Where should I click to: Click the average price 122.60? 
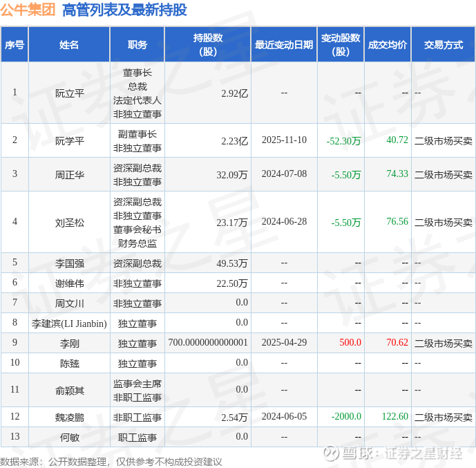tap(395, 416)
